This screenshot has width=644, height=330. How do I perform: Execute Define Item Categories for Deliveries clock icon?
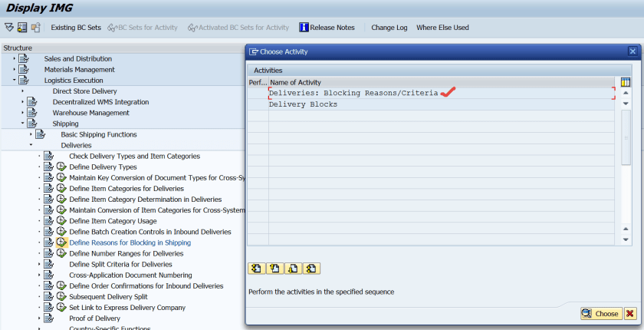pos(61,188)
